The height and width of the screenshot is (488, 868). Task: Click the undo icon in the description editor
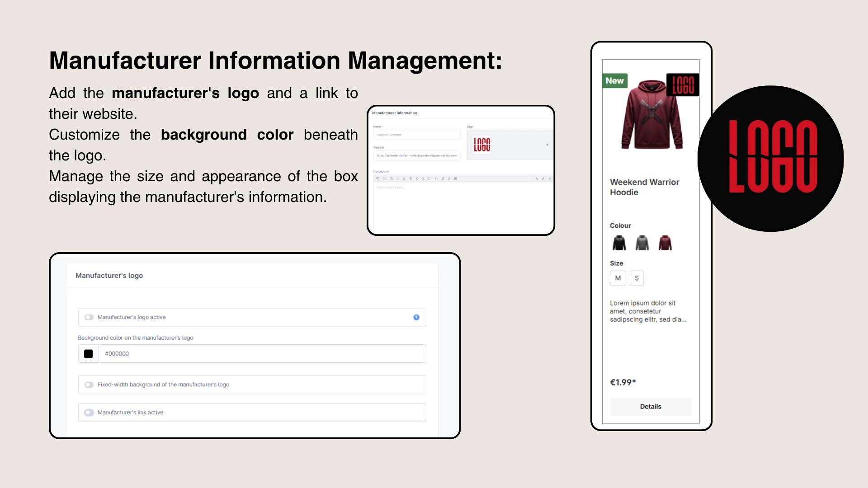(537, 178)
